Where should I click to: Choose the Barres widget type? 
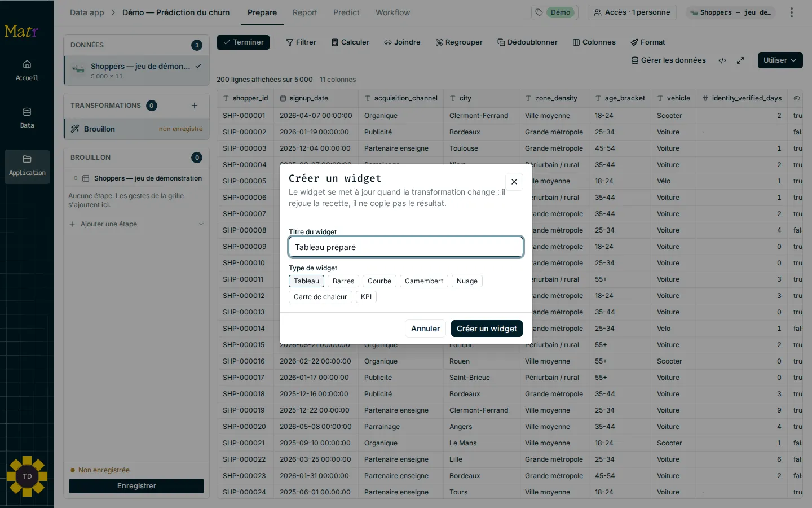(x=343, y=281)
